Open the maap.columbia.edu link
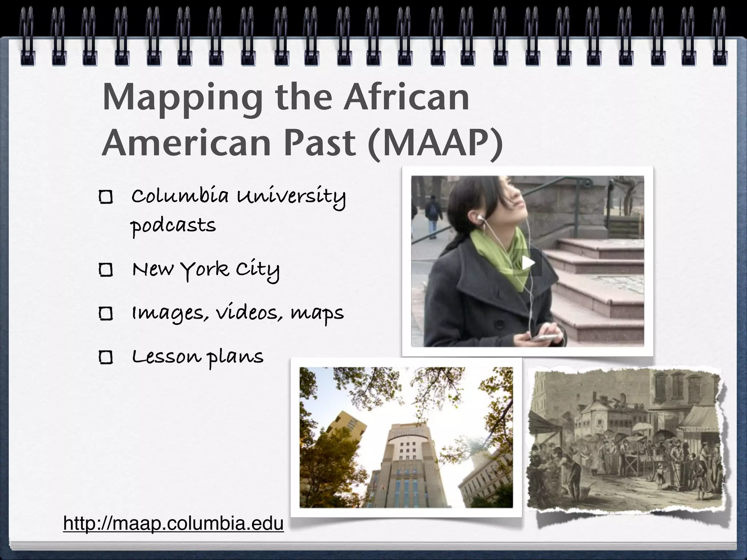The image size is (747, 560). (173, 524)
